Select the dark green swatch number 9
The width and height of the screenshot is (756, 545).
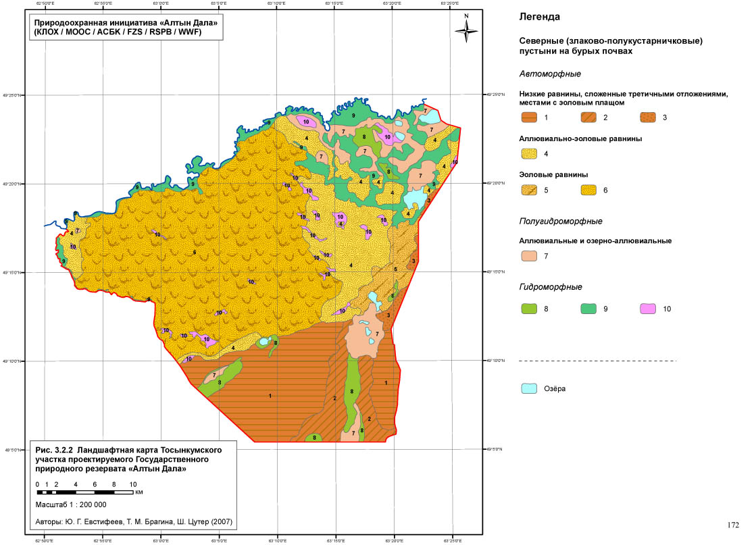(590, 309)
